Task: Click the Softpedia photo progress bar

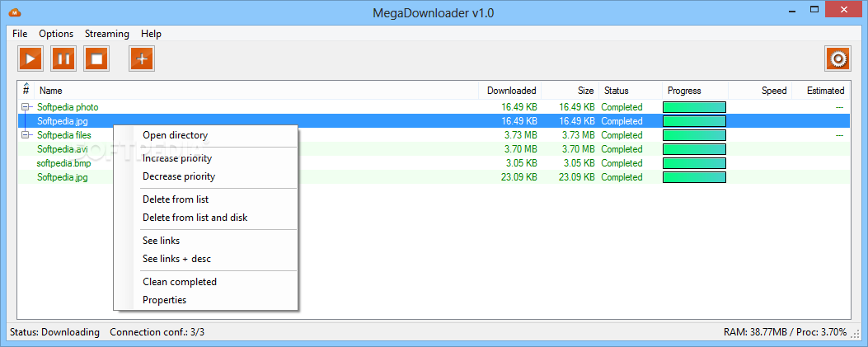Action: coord(695,107)
